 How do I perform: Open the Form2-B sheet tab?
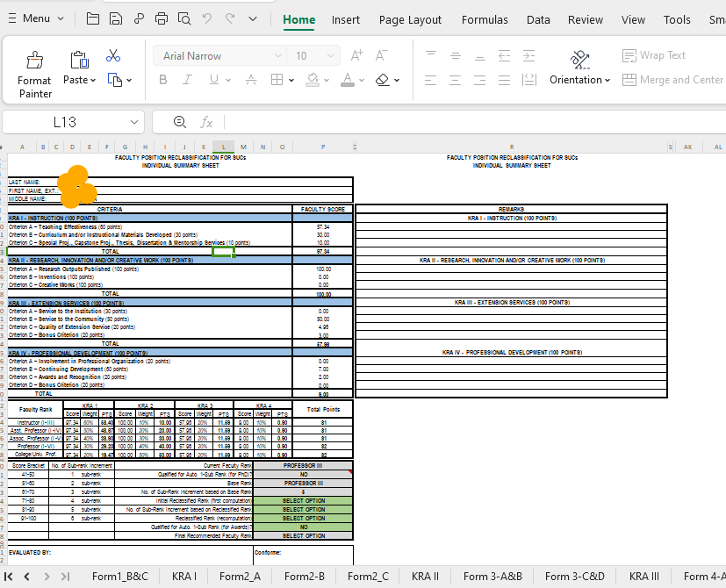(305, 577)
